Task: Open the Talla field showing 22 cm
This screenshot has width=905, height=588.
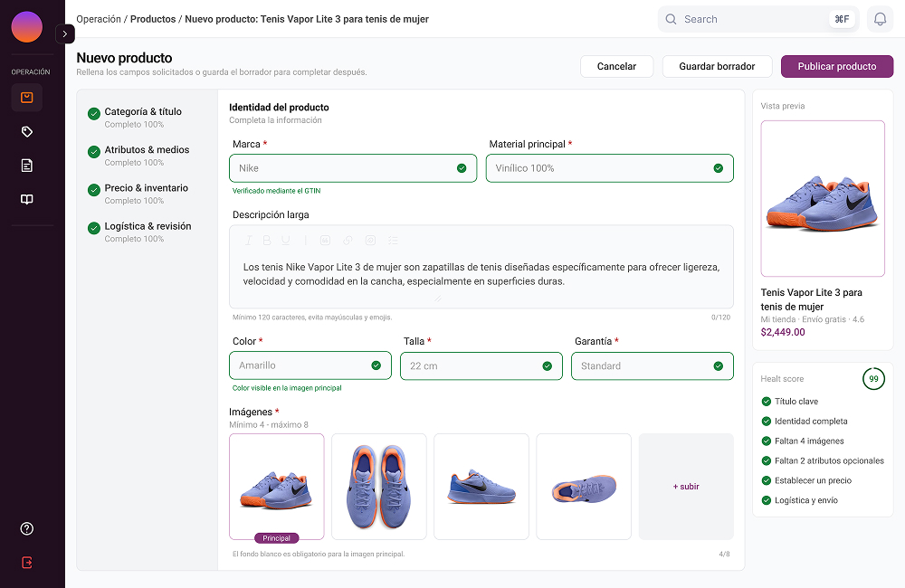Action: tap(481, 365)
